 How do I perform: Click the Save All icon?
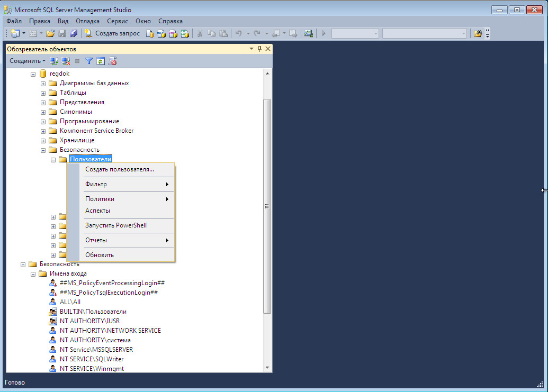tap(74, 33)
